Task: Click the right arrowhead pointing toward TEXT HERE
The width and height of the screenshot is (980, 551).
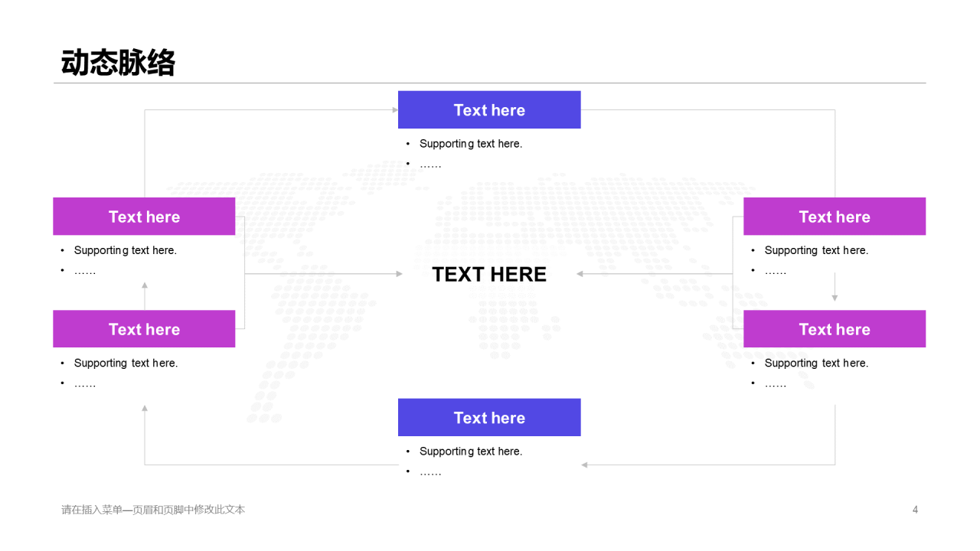Action: 580,273
